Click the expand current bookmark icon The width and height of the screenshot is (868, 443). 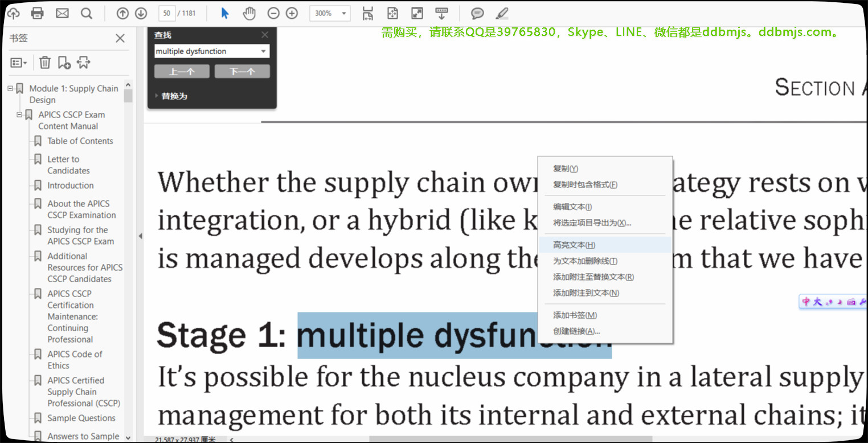tap(84, 63)
